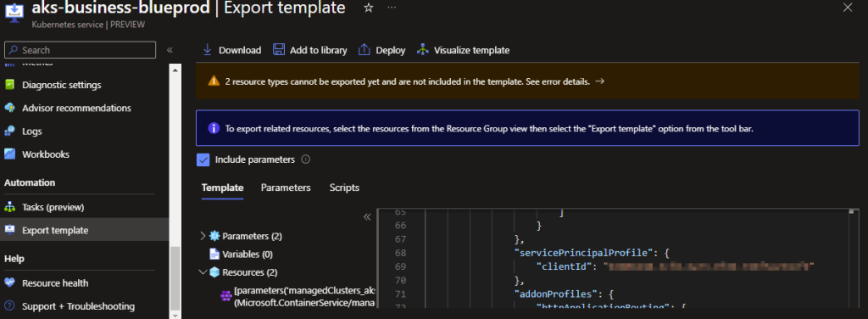Screen dimensions: 868x319
Task: Click the sidebar scroll up arrow
Action: pyautogui.click(x=175, y=70)
